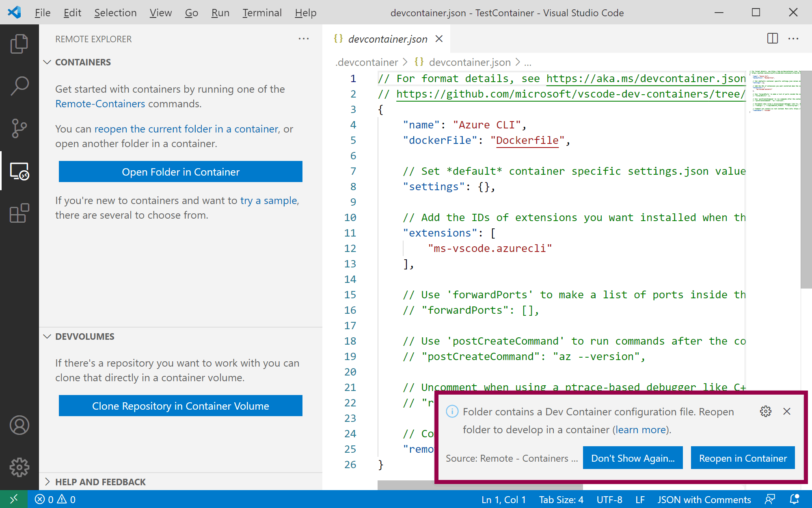Viewport: 812px width, 508px height.
Task: Open notification settings gear icon
Action: point(765,411)
